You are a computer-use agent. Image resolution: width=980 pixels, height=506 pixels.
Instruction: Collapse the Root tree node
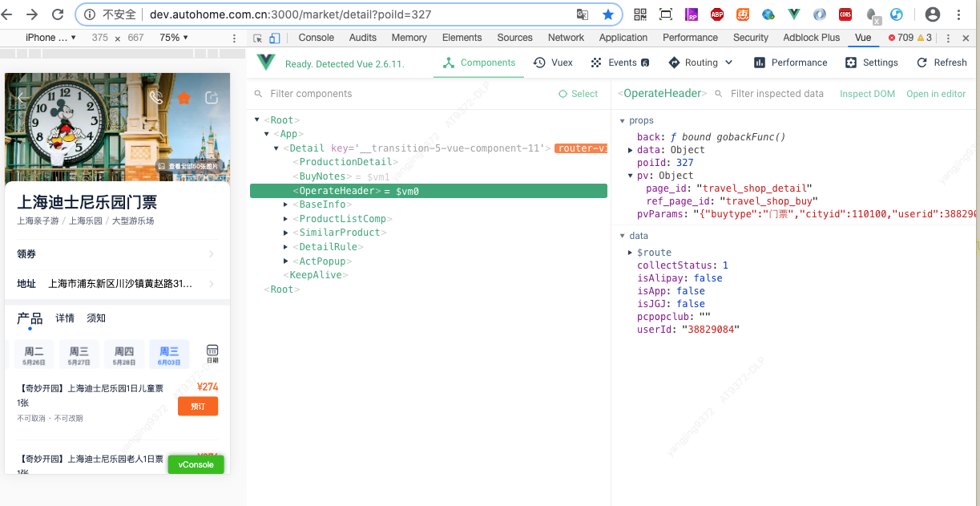pyautogui.click(x=257, y=120)
